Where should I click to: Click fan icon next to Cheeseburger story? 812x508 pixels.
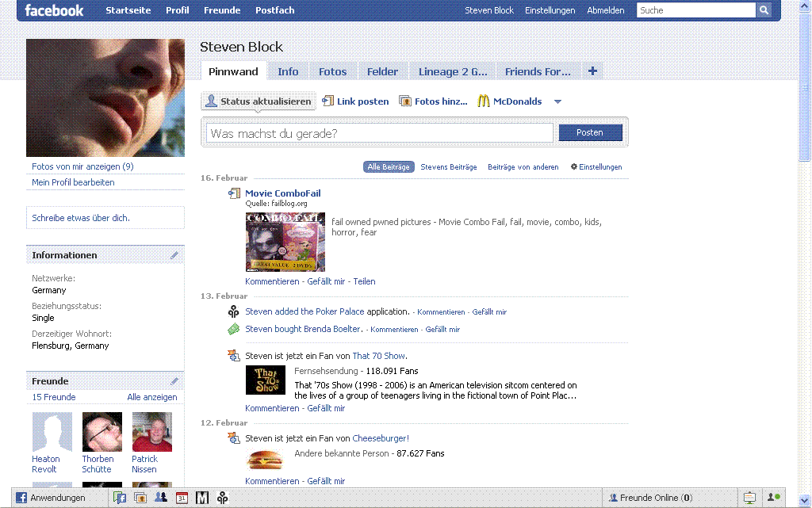[x=234, y=438]
